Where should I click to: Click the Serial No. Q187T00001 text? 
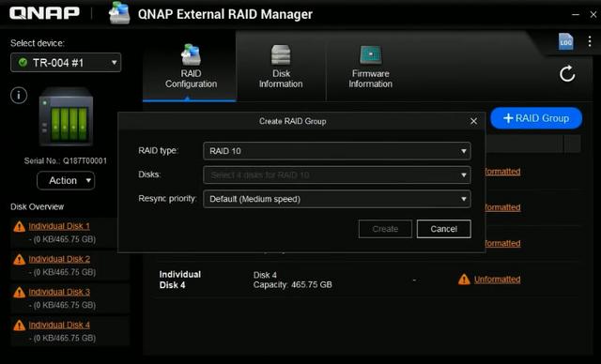point(66,160)
